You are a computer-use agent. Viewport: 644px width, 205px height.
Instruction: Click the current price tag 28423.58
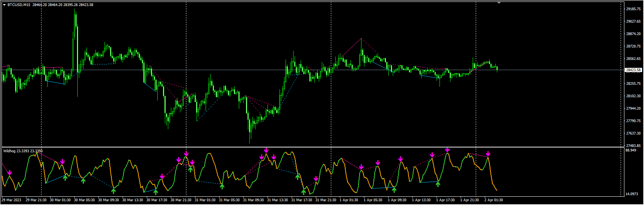pos(633,70)
